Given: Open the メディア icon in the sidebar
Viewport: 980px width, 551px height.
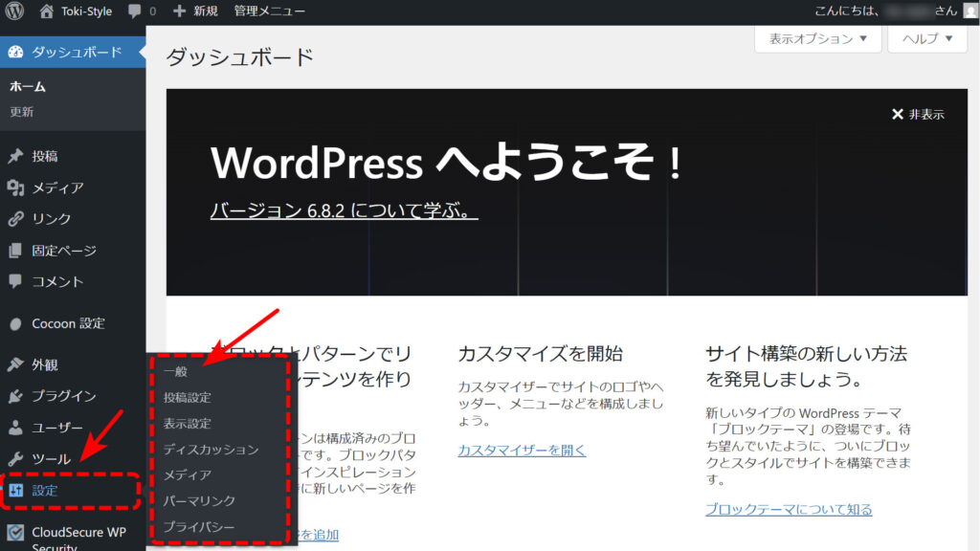Looking at the screenshot, I should coord(15,187).
